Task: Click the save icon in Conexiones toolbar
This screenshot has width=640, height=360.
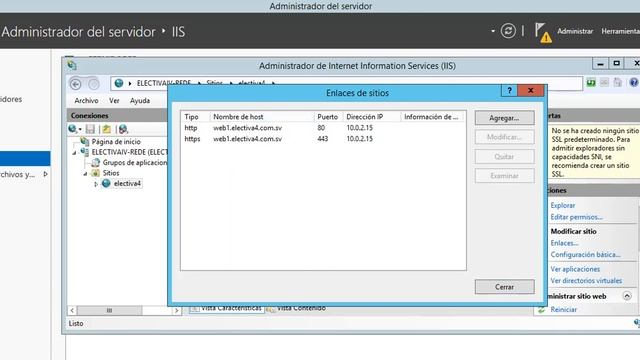Action: tap(90, 129)
